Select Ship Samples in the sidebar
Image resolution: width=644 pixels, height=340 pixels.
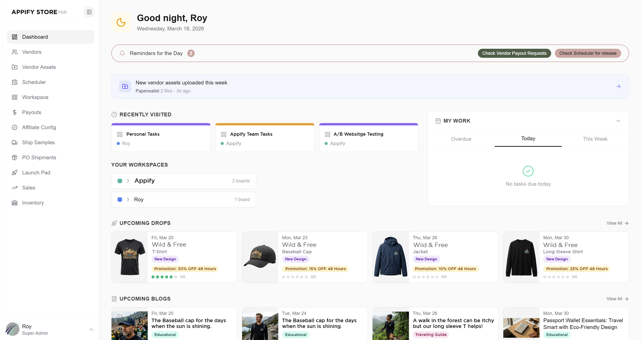(x=38, y=142)
